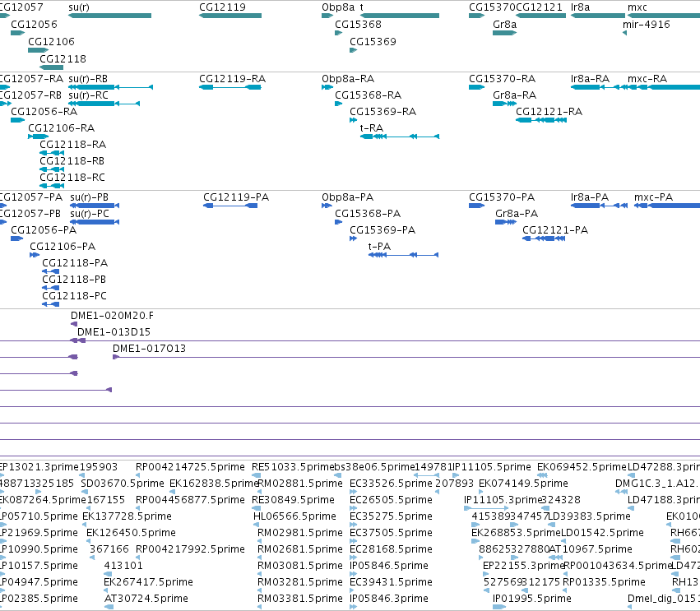This screenshot has width=700, height=611.
Task: Click the Gr8a gene glyph bar
Action: point(504,33)
